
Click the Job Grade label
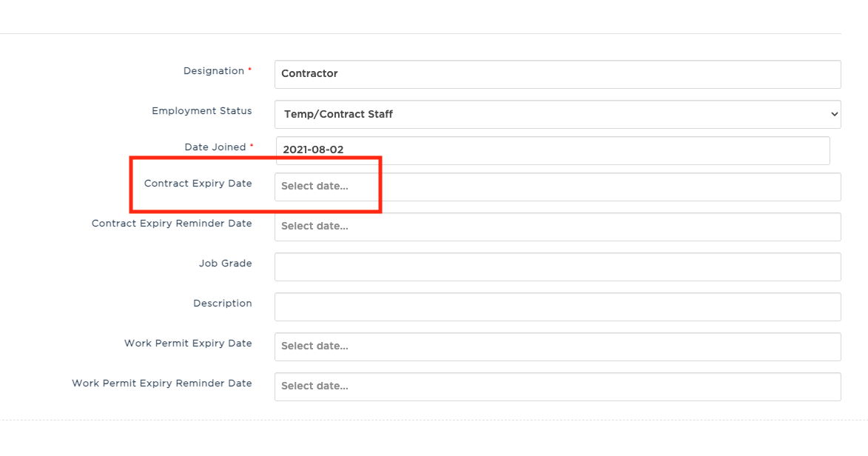225,264
